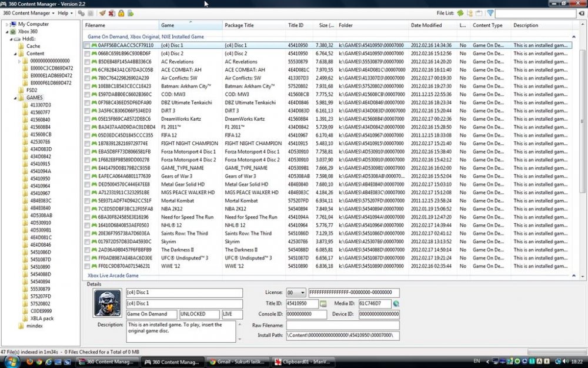The image size is (588, 368).
Task: Open Chrome from the taskbar quick launch
Action: click(39, 362)
